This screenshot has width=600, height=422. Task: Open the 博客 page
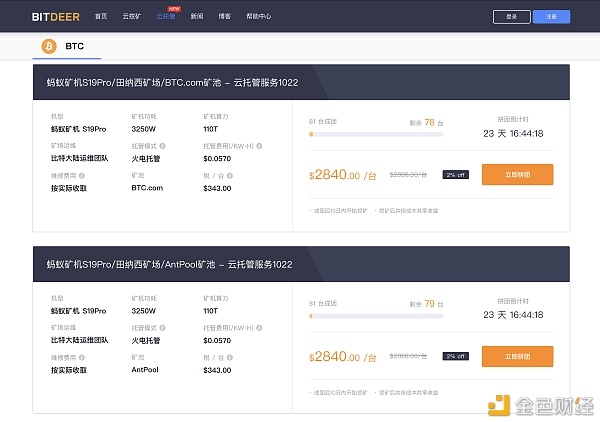pos(225,16)
